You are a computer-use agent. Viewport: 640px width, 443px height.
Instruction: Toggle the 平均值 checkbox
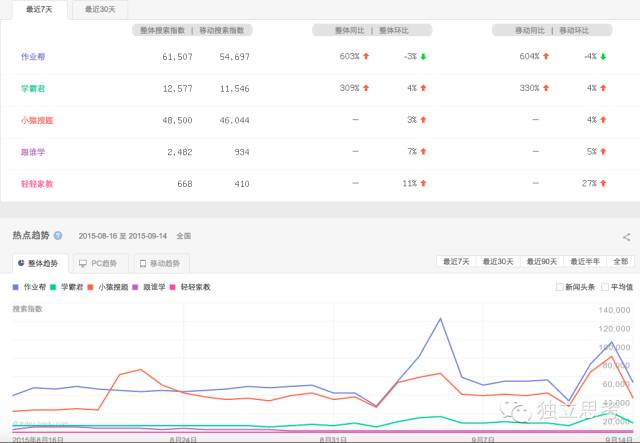606,287
